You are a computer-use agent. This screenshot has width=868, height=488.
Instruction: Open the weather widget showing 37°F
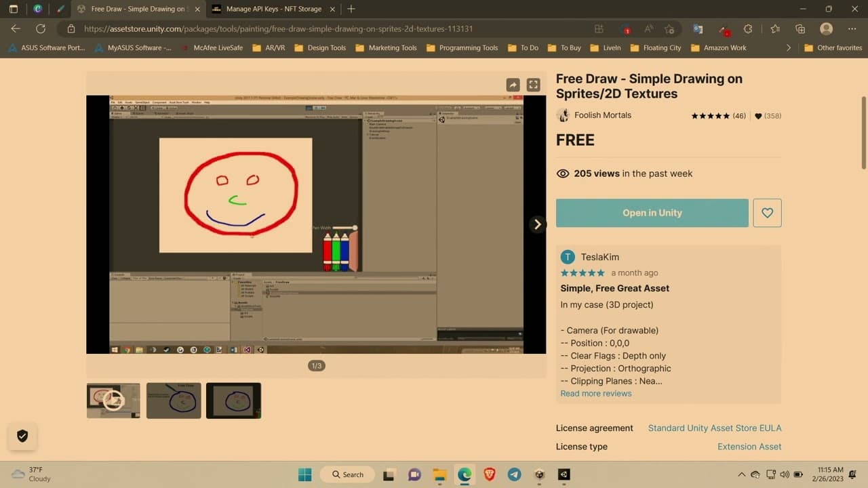31,474
